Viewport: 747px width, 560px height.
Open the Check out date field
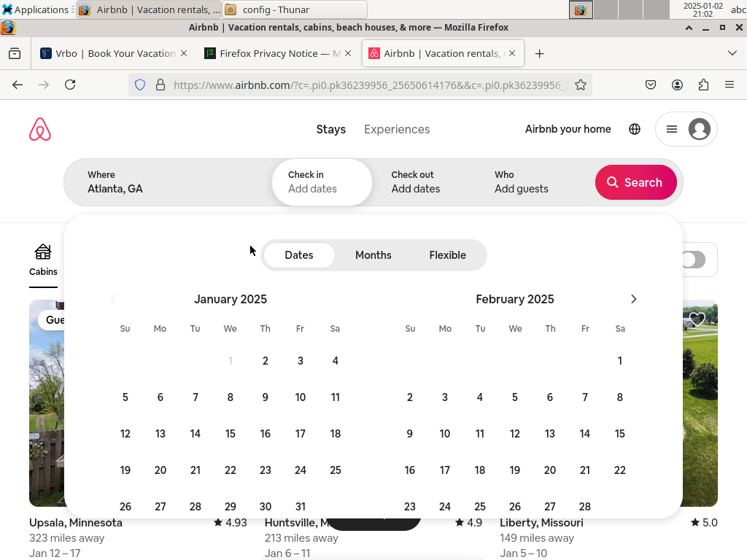tap(425, 182)
